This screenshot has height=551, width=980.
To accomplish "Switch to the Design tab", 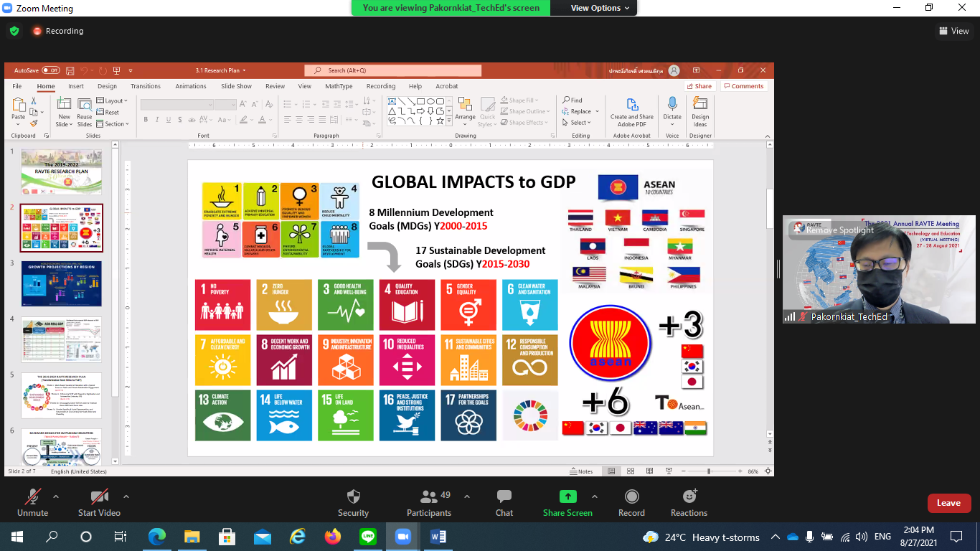I will (107, 86).
